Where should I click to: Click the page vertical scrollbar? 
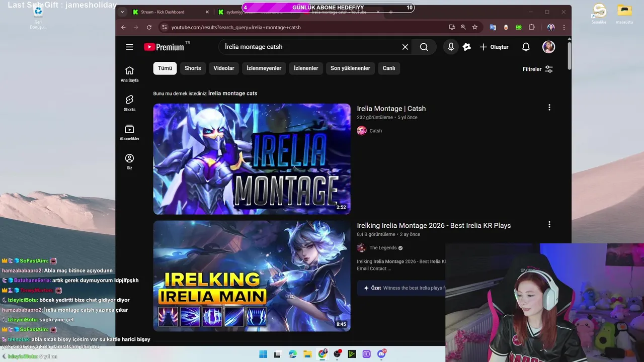pyautogui.click(x=569, y=55)
